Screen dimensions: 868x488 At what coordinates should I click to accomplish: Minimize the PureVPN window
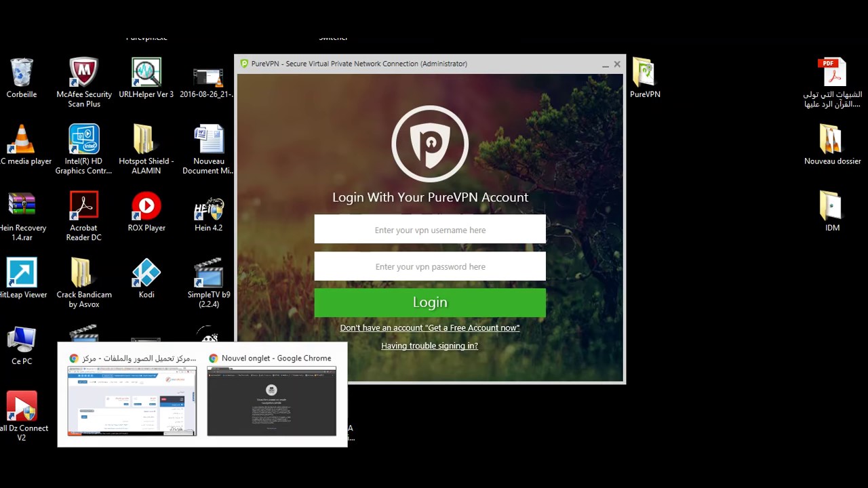(x=605, y=64)
